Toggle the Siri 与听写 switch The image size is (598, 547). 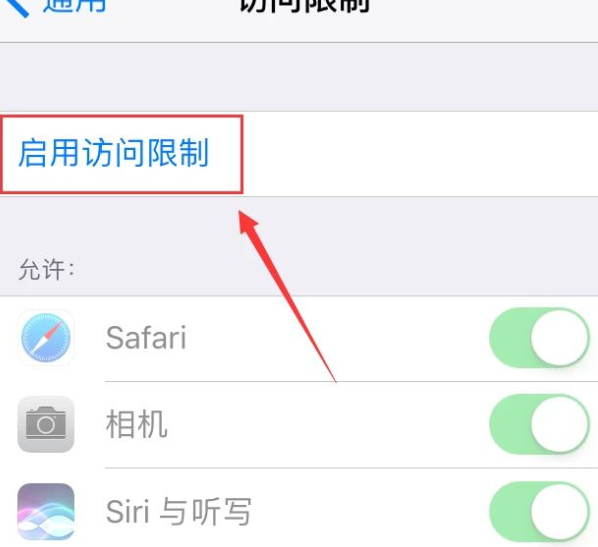(540, 512)
